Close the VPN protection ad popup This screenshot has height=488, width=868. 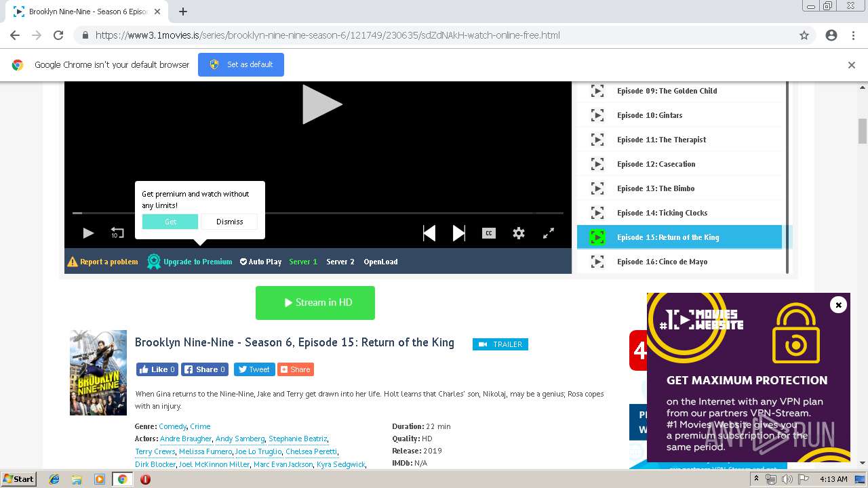coord(838,305)
